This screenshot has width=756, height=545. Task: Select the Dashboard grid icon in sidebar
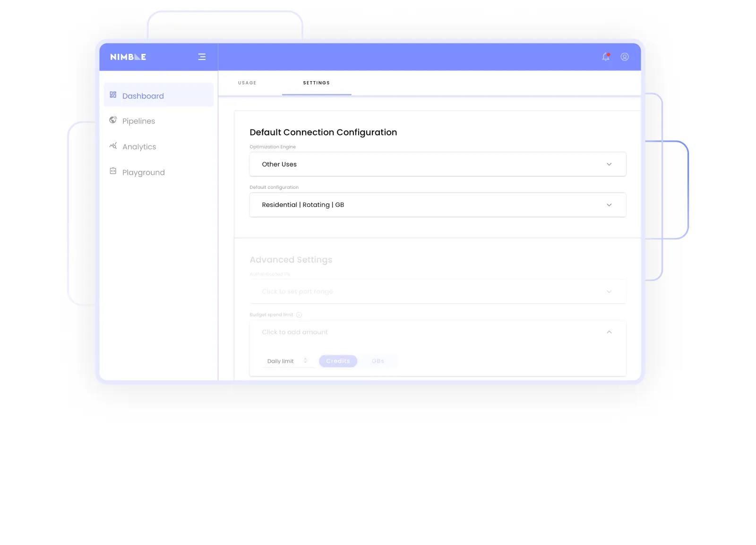(x=113, y=94)
